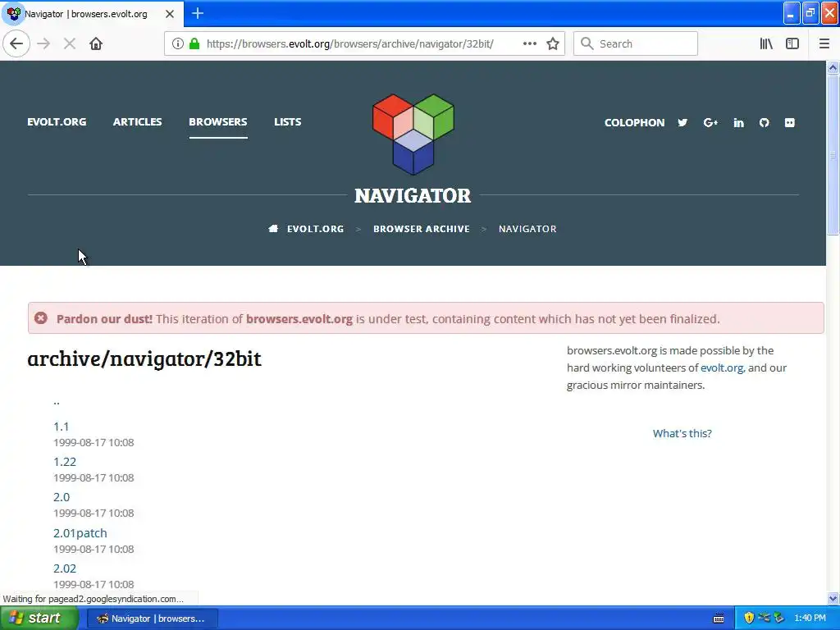Close the Navigator browser tab
This screenshot has height=630, width=840.
pos(170,14)
